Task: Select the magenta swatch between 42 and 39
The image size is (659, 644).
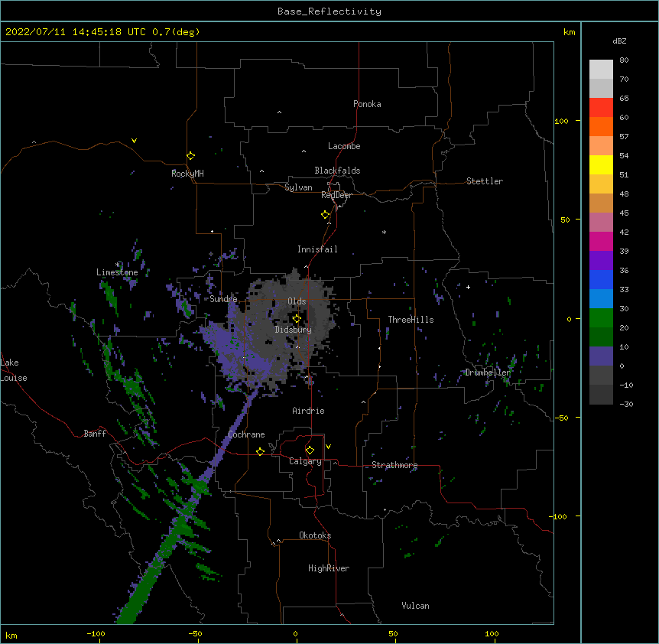Action: click(601, 241)
